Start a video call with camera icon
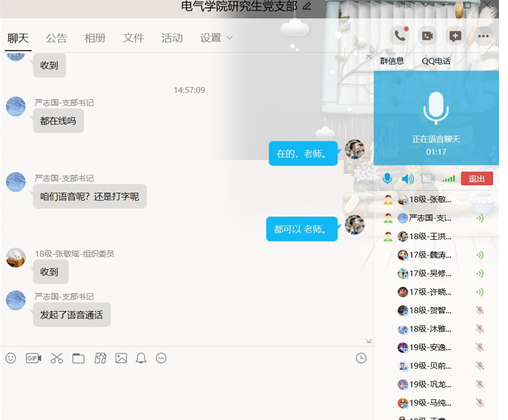The image size is (508, 420). [428, 36]
